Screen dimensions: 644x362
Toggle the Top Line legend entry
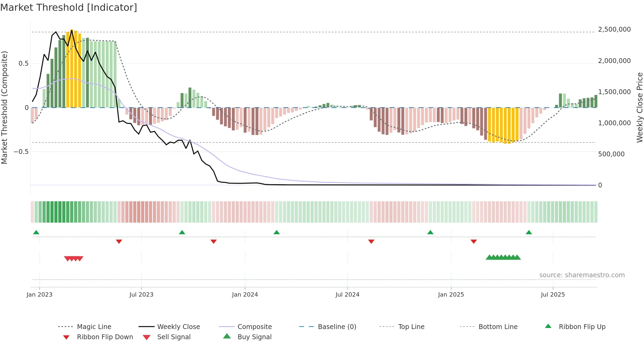coord(402,327)
